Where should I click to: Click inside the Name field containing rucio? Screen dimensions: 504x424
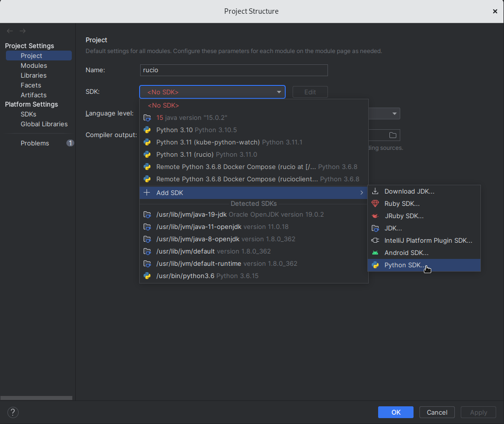click(234, 70)
